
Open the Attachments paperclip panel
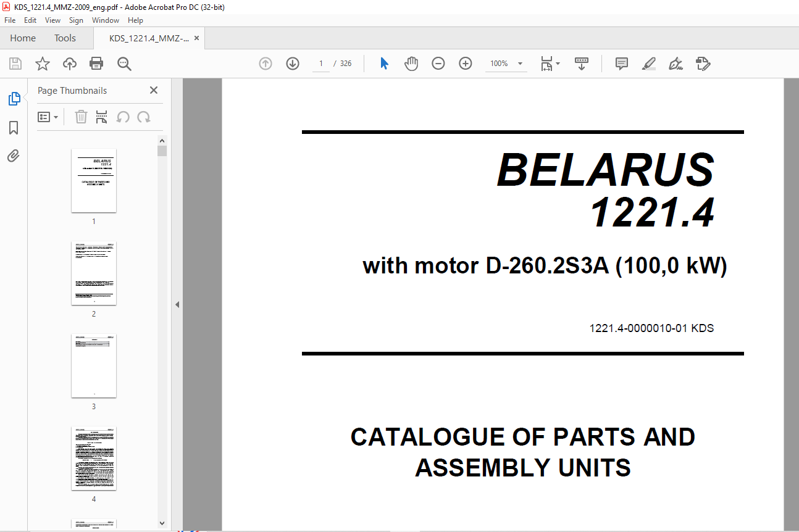coord(14,156)
